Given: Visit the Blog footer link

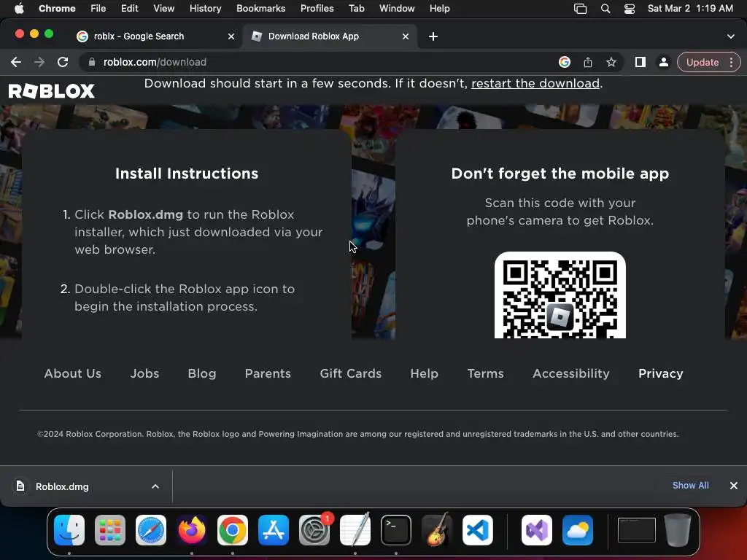Looking at the screenshot, I should click(202, 373).
